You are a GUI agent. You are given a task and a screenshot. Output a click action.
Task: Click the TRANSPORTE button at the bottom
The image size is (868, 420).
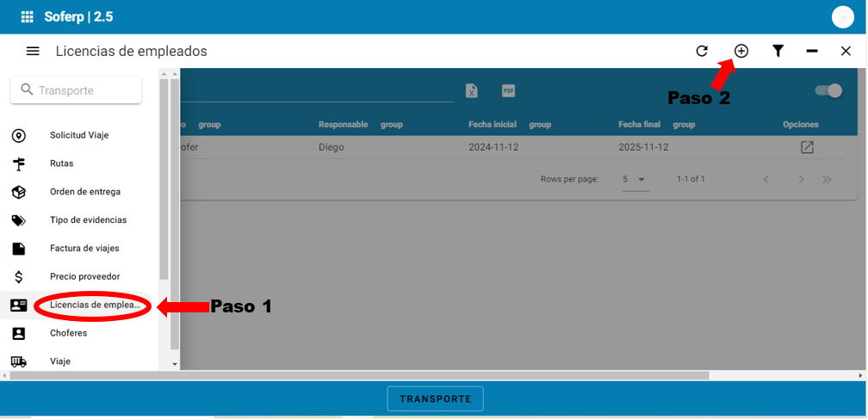coord(435,398)
